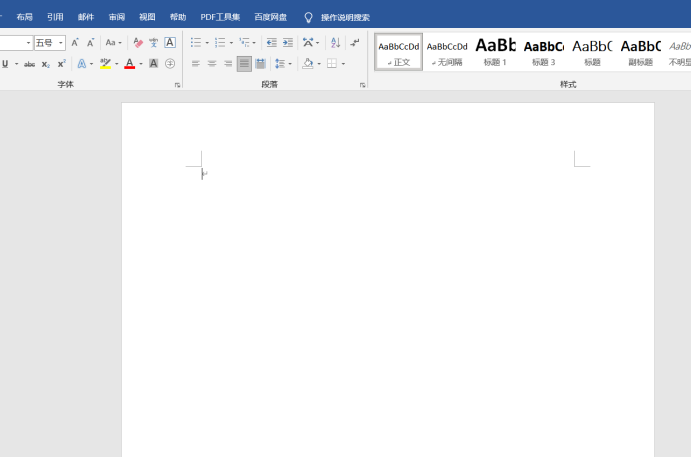691x457 pixels.
Task: Increase indent of the paragraph
Action: point(287,43)
